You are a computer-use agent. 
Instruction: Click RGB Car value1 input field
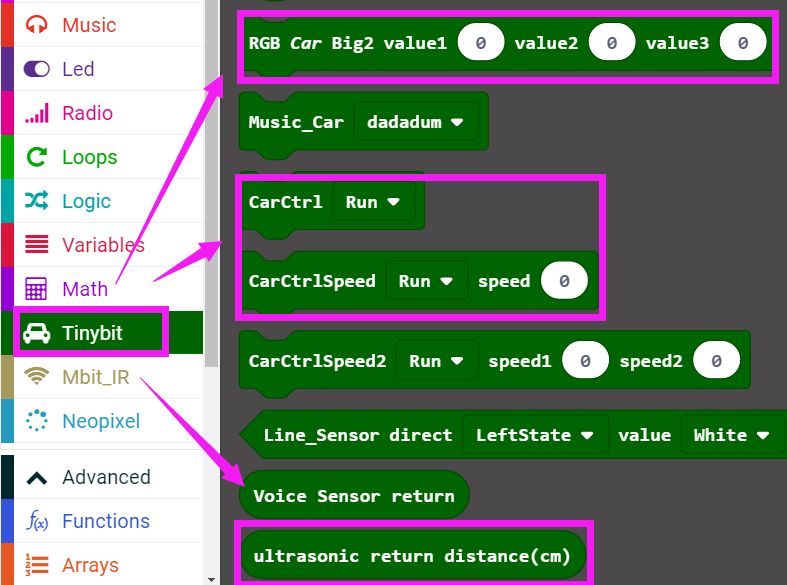[x=480, y=44]
